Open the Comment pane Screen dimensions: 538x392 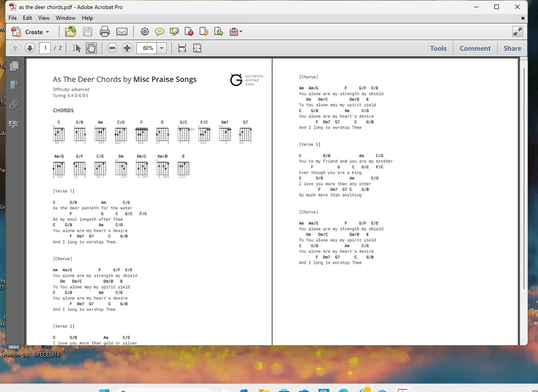(x=475, y=49)
